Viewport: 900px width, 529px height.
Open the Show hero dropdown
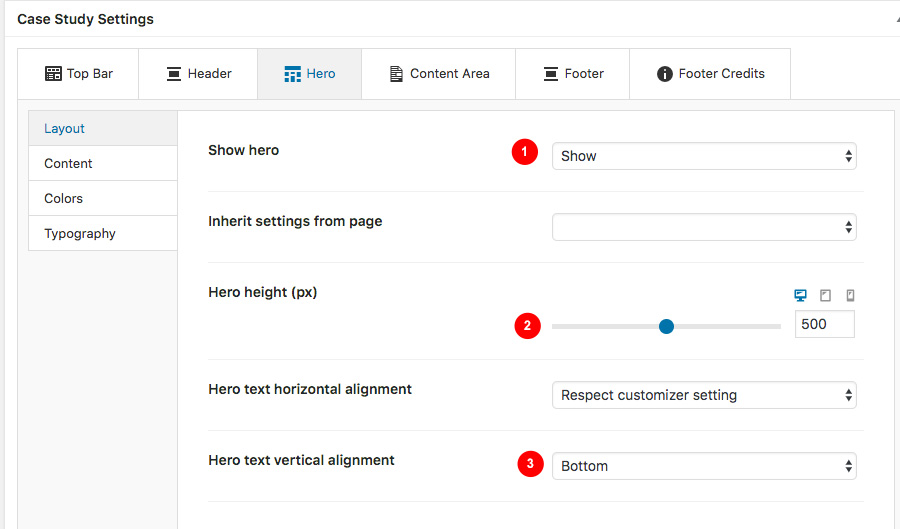pos(704,156)
